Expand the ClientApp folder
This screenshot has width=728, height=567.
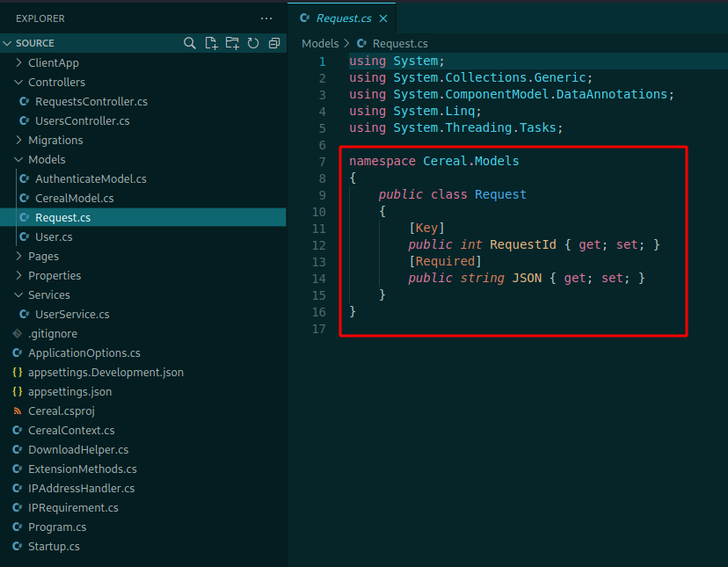(x=143, y=62)
